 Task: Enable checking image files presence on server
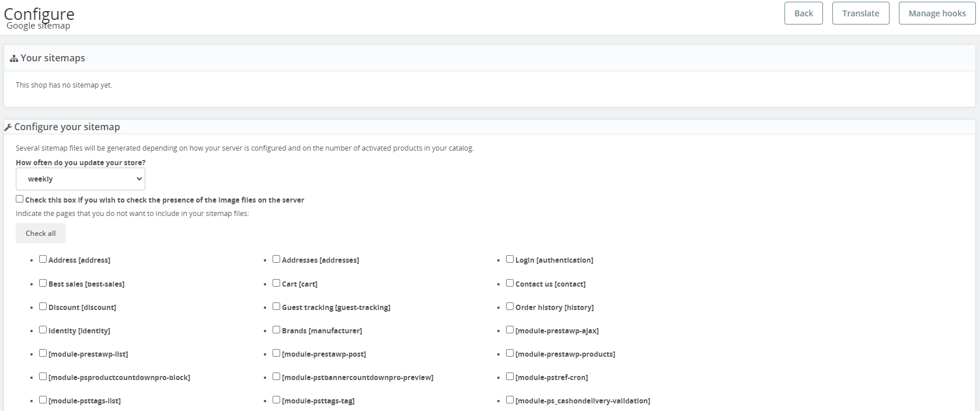pos(20,199)
